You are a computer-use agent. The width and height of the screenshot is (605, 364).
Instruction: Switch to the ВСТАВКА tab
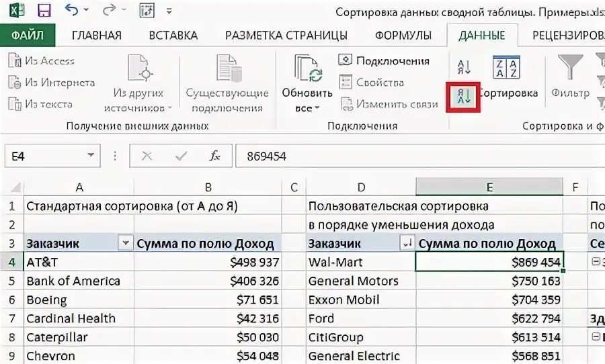click(x=173, y=36)
